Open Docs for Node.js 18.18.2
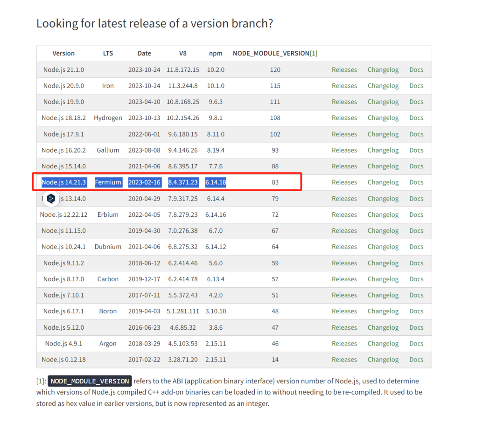The height and width of the screenshot is (423, 504). pos(416,118)
